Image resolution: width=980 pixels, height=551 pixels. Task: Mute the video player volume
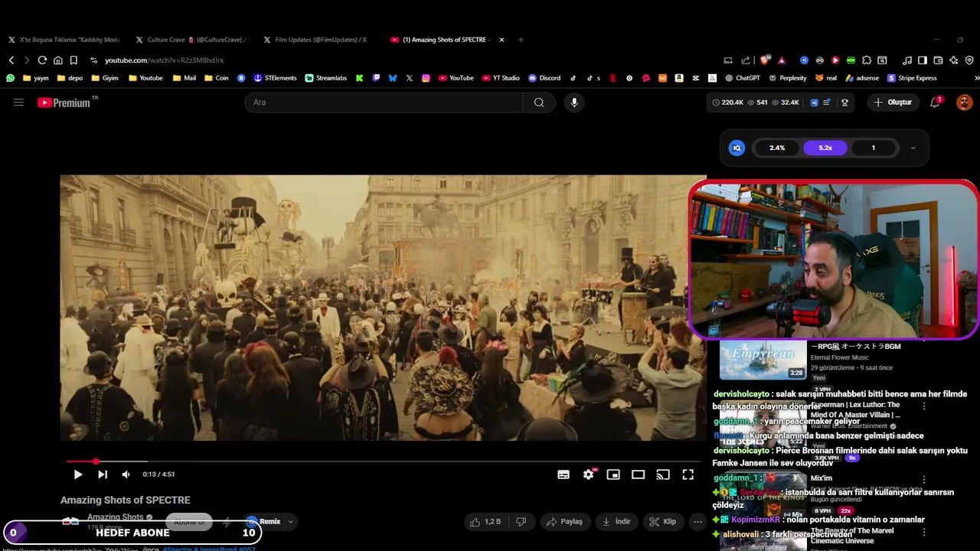pyautogui.click(x=126, y=474)
